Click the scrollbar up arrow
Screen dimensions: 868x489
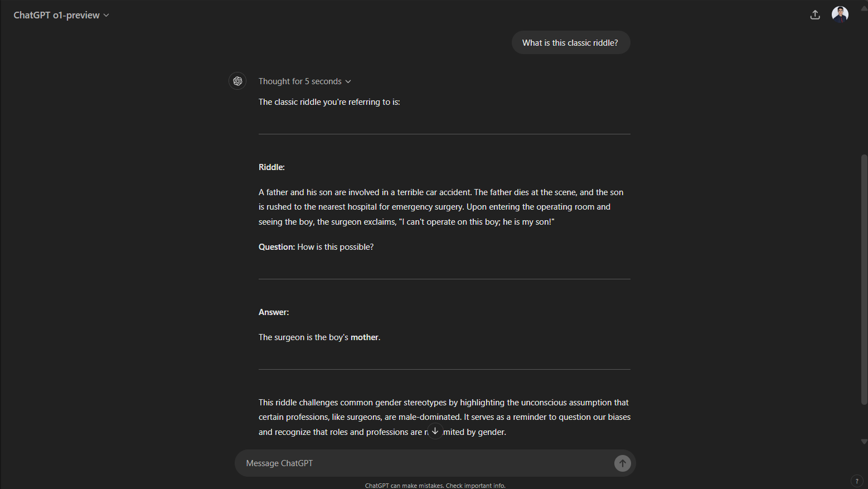(x=864, y=8)
